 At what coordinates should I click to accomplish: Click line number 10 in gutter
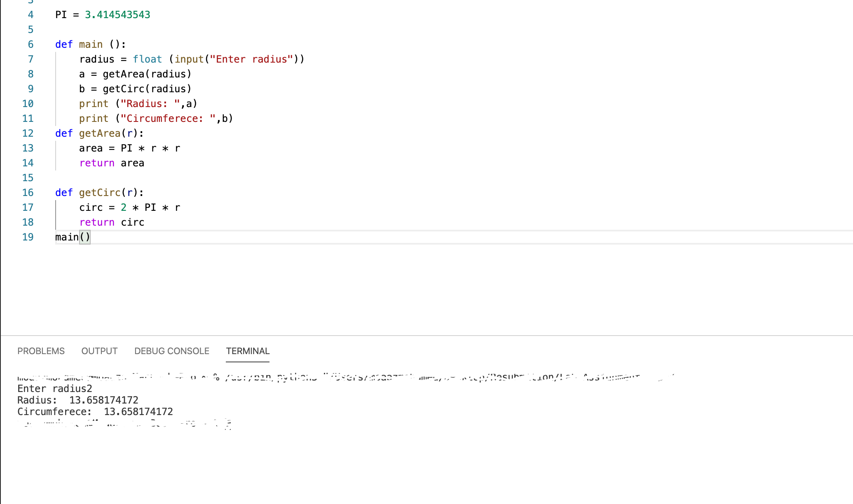point(28,104)
